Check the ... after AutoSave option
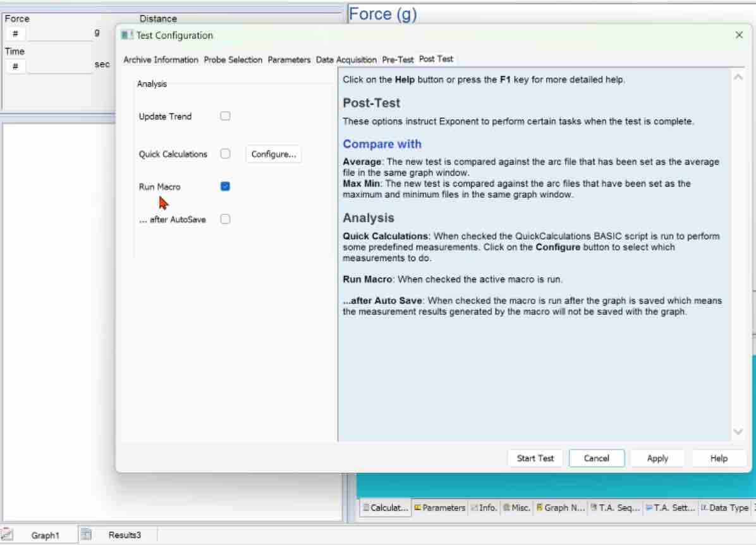This screenshot has height=545, width=756. click(225, 219)
